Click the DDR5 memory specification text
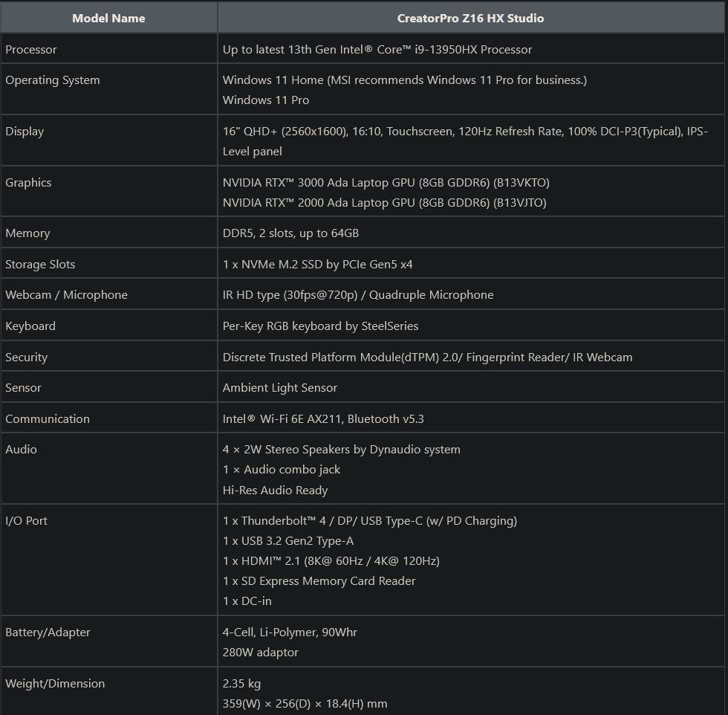728x715 pixels. point(290,233)
